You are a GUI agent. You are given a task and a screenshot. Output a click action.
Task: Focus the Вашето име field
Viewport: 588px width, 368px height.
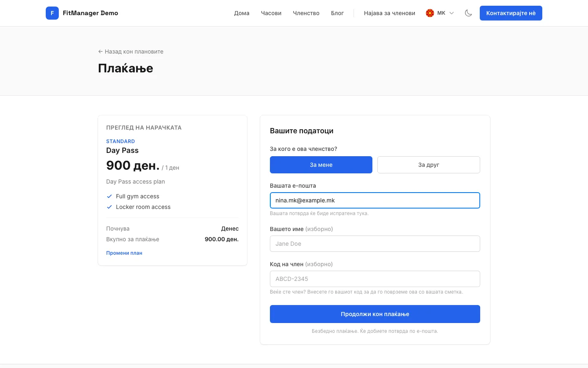pyautogui.click(x=375, y=244)
